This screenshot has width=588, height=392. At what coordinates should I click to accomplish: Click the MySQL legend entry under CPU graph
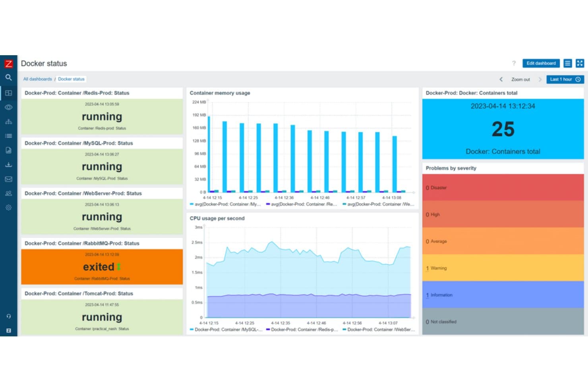pyautogui.click(x=226, y=329)
